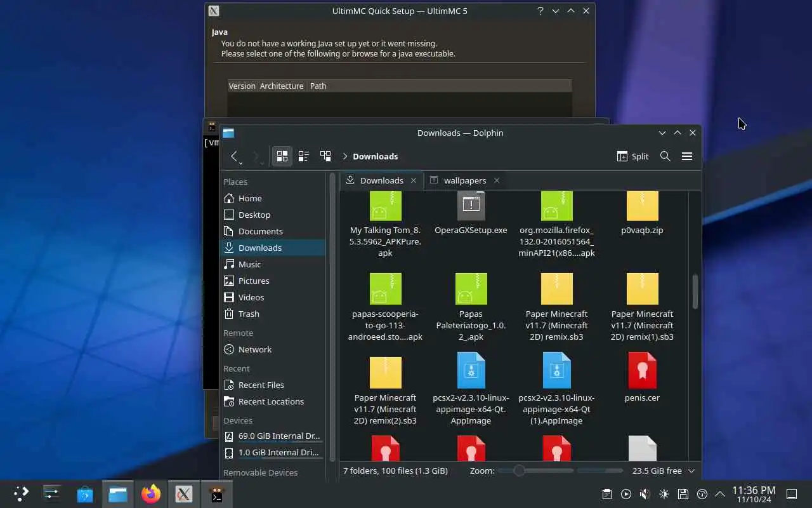Image resolution: width=812 pixels, height=508 pixels.
Task: Activate Dolphin in the taskbar
Action: (x=118, y=494)
